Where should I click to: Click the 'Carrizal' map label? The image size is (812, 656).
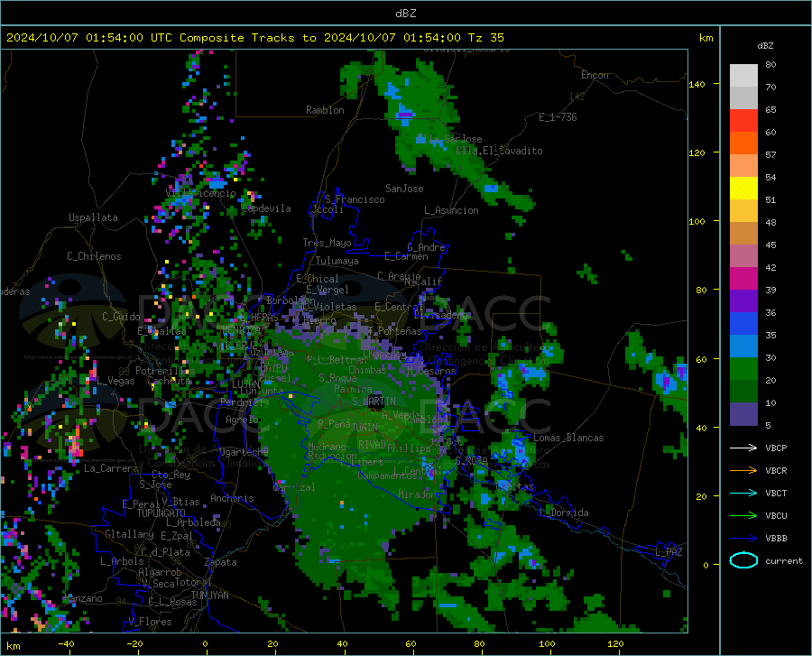[x=293, y=487]
